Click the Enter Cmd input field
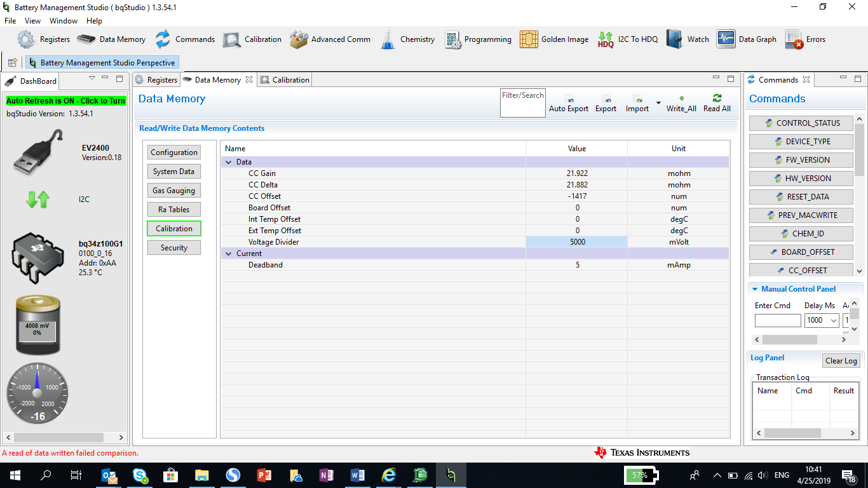868x488 pixels. pyautogui.click(x=778, y=321)
